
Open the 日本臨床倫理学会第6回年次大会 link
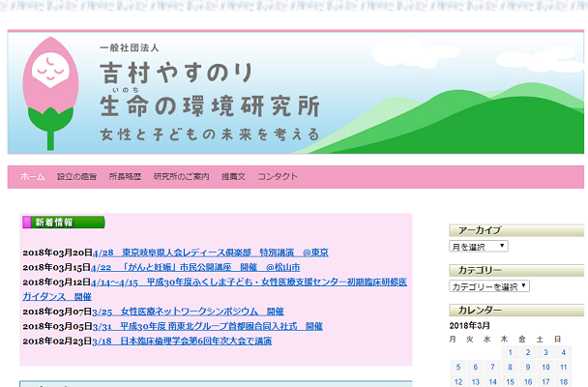tap(182, 342)
